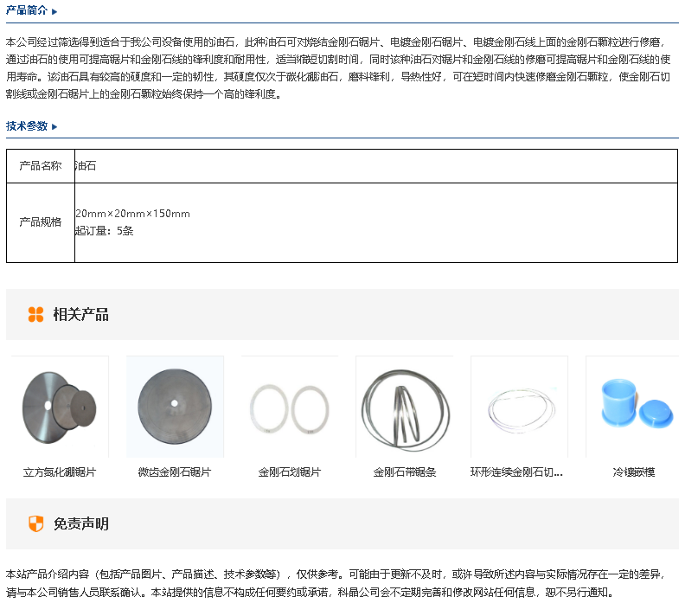Follow the 微齿金刚石锯片 text link
The height and width of the screenshot is (616, 685).
coord(175,472)
